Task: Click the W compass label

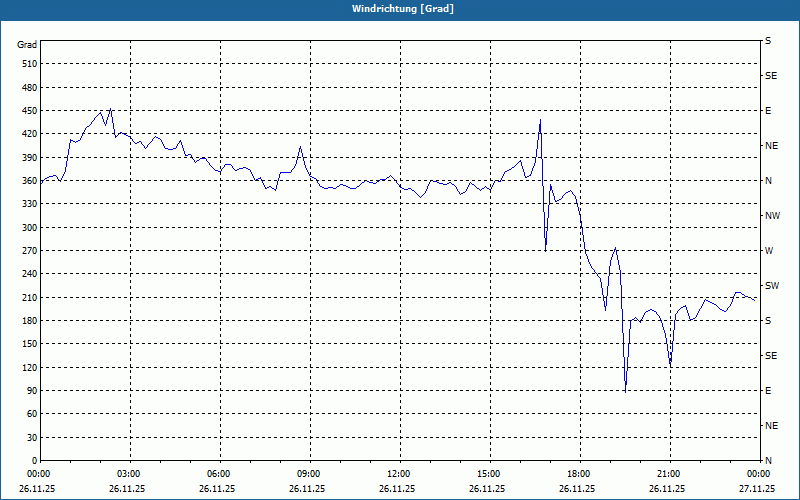Action: click(x=769, y=251)
